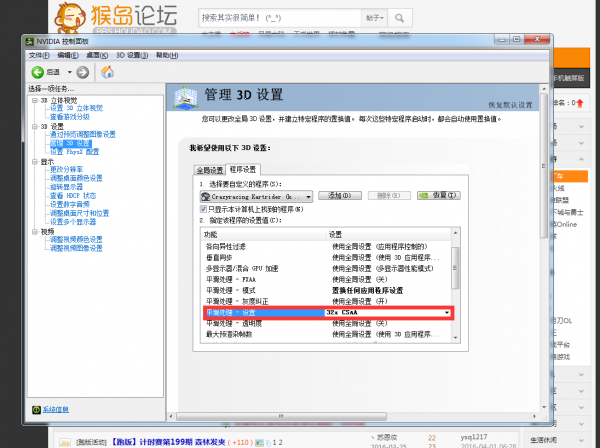Image resolution: width=600 pixels, height=448 pixels.
Task: Open 设置多个显示器 in the tree
Action: [x=73, y=222]
